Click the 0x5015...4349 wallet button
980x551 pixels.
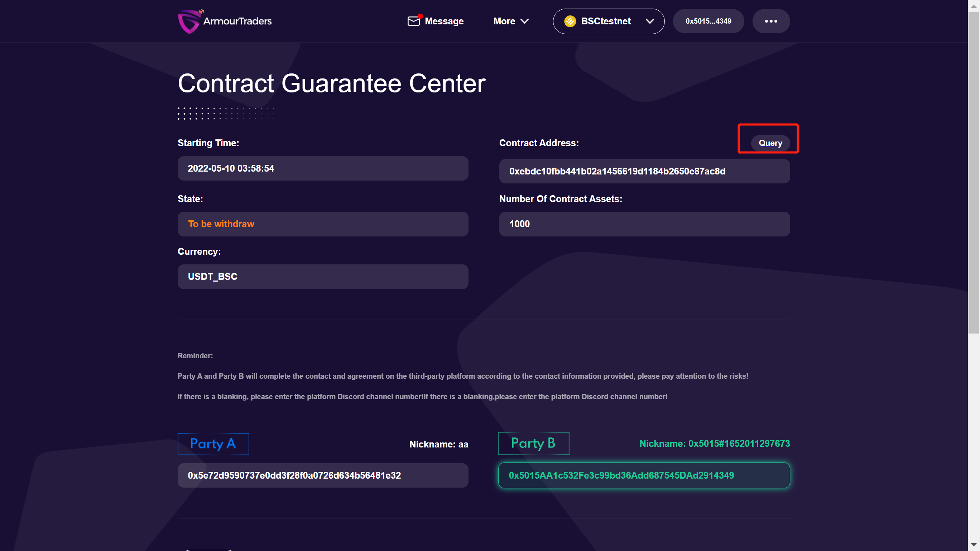coord(708,21)
